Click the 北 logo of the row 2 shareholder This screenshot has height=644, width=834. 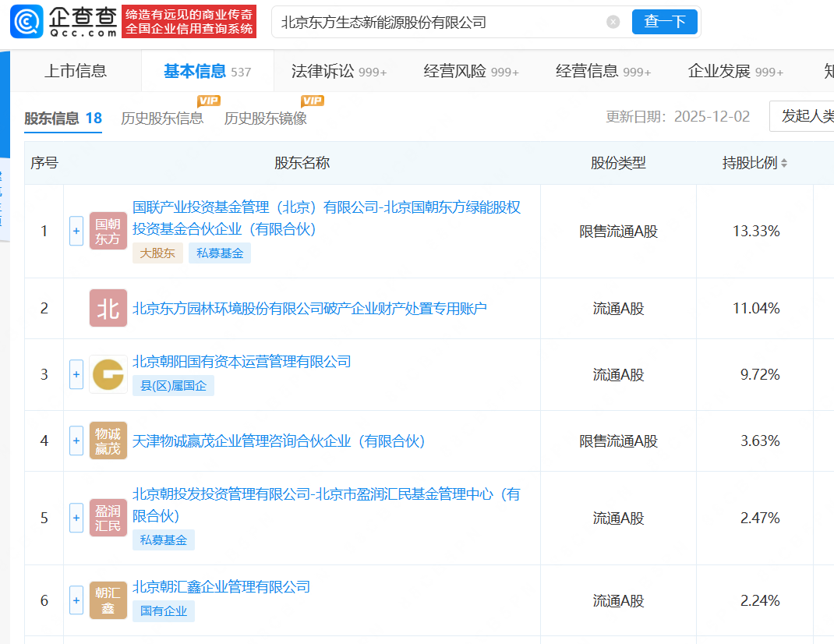pyautogui.click(x=108, y=308)
